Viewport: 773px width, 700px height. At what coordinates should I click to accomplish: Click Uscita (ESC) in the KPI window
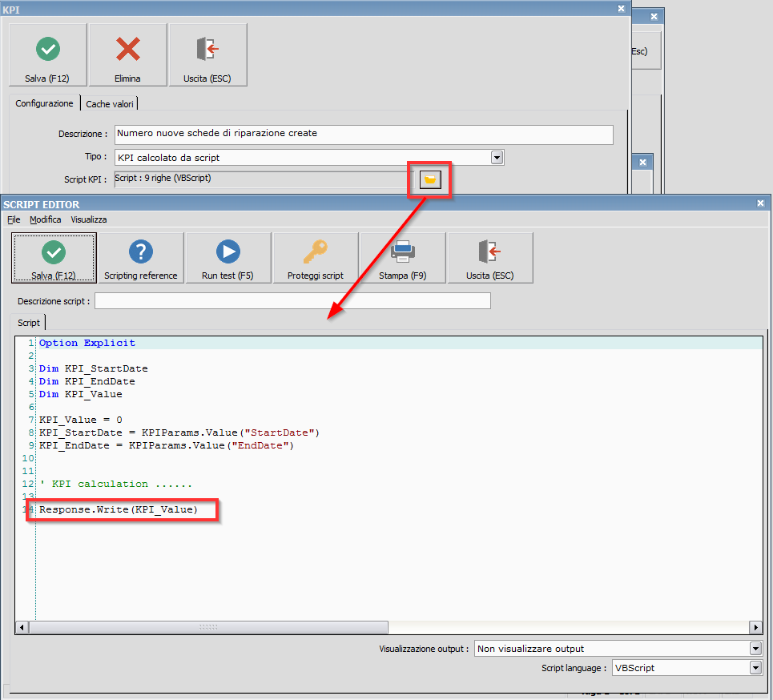tap(207, 54)
